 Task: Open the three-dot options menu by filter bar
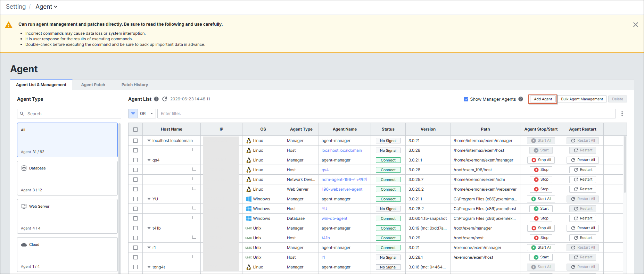click(622, 114)
